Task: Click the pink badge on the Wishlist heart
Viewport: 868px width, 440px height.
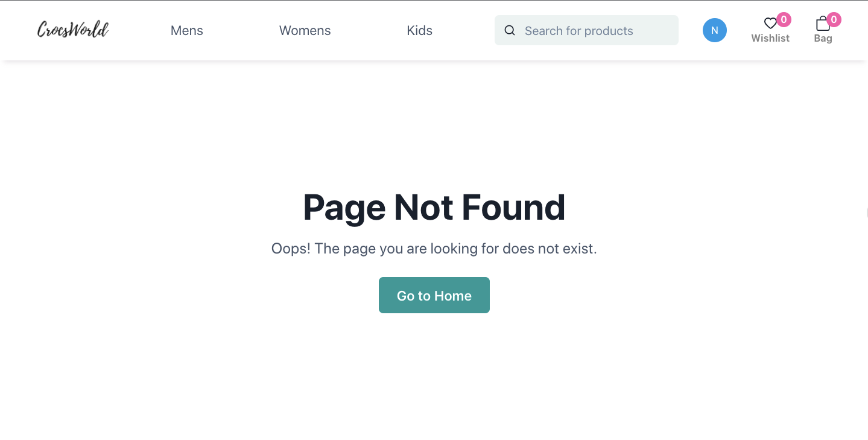Action: pyautogui.click(x=784, y=19)
